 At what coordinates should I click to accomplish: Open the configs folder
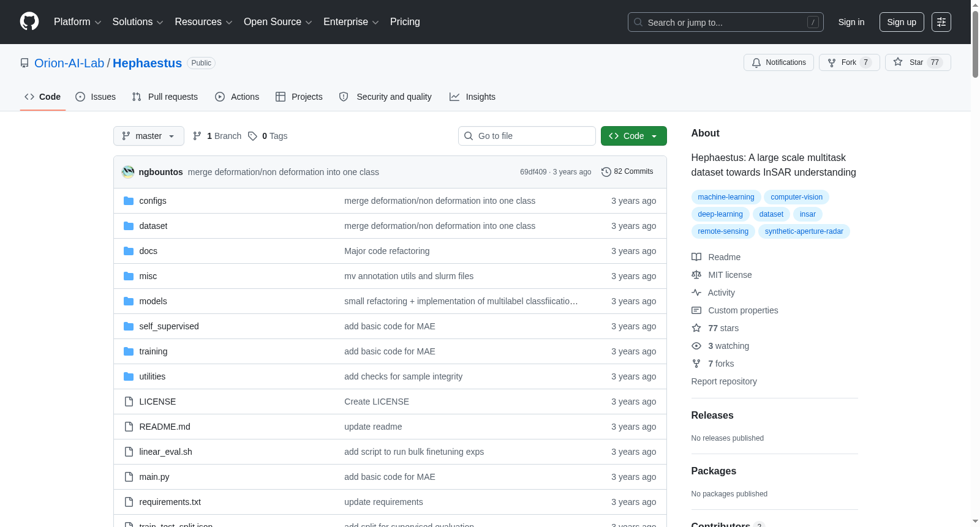[153, 201]
